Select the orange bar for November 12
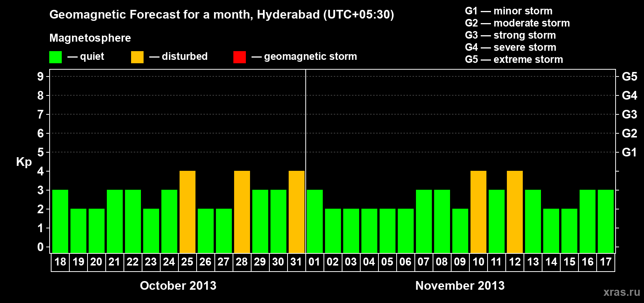 (x=515, y=212)
